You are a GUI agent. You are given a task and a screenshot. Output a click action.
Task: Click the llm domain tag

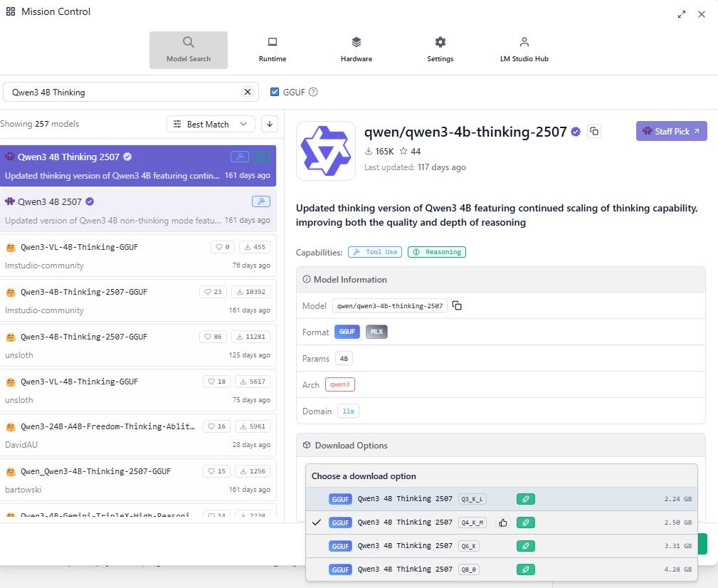[x=348, y=411]
